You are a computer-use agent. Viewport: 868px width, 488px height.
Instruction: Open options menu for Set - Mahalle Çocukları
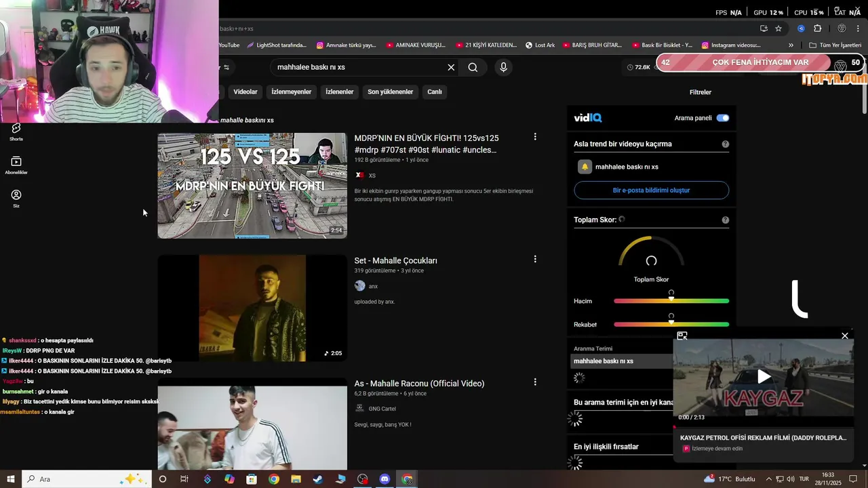point(535,260)
